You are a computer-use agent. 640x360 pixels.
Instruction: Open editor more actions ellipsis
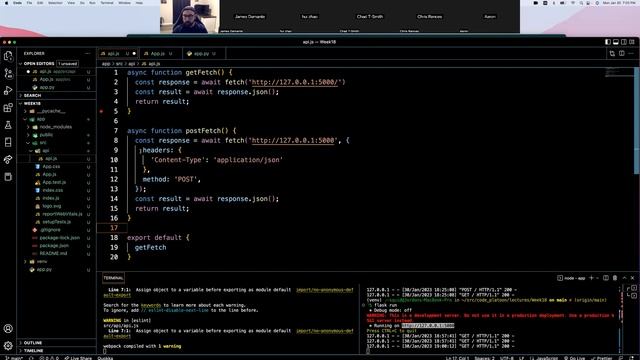(631, 53)
